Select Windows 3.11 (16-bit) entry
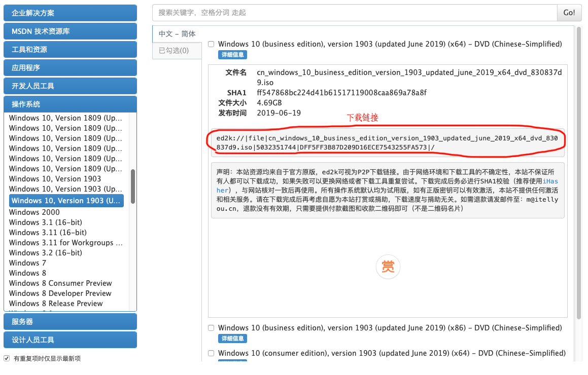588x375 pixels. (48, 232)
